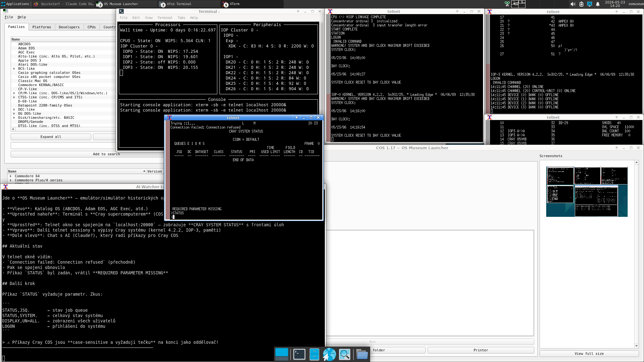Screen dimensions: 644x362
Task: Click the scrollbar of the front telnet window
Action: (x=168, y=170)
